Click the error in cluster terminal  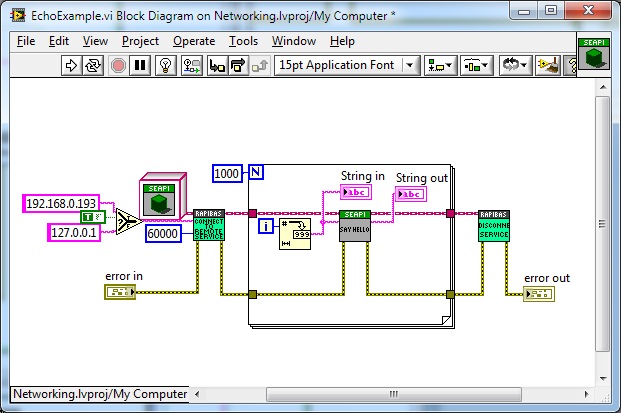120,292
